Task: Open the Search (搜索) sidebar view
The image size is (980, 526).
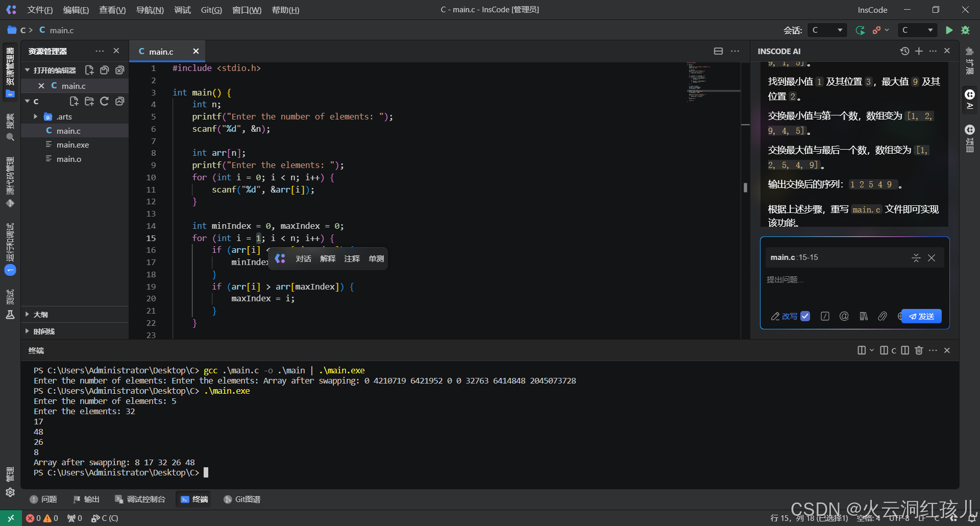Action: point(10,128)
